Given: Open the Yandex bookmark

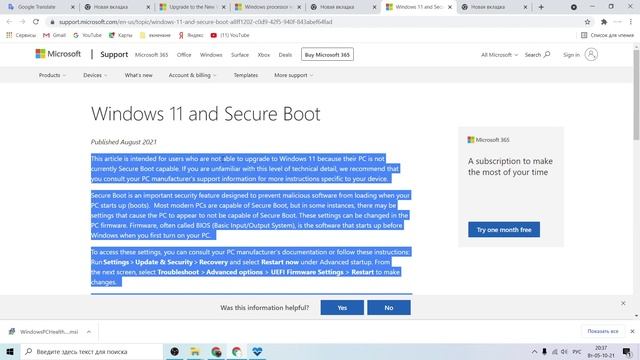Looking at the screenshot, I should (191, 36).
